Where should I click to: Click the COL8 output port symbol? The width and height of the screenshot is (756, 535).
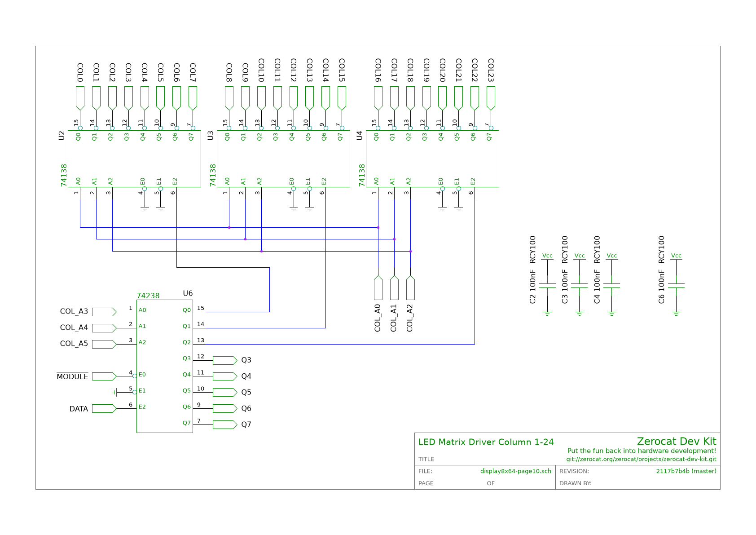click(229, 98)
